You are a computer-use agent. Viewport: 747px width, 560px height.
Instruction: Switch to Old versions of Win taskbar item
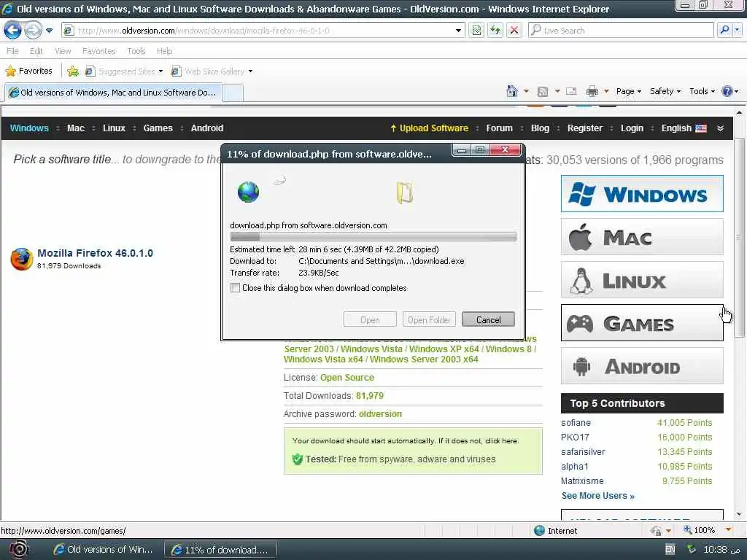103,550
